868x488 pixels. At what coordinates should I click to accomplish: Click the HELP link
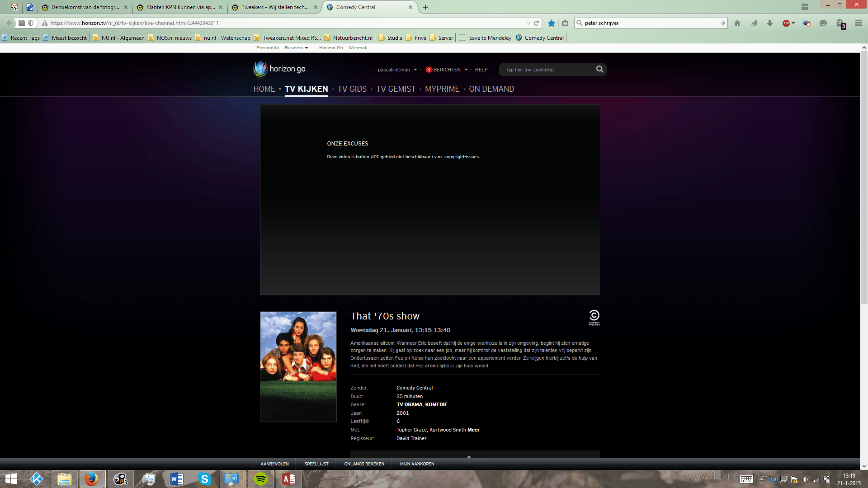[x=481, y=70]
